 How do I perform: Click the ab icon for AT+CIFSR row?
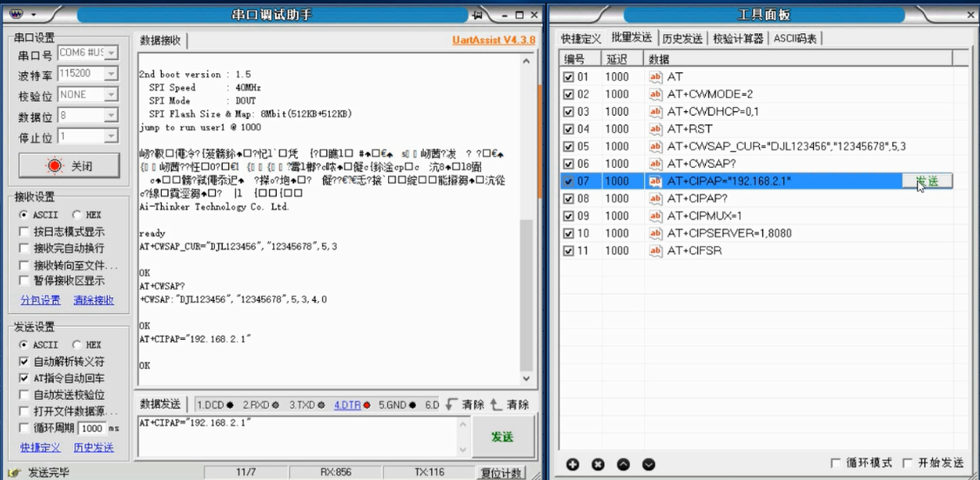pyautogui.click(x=655, y=251)
